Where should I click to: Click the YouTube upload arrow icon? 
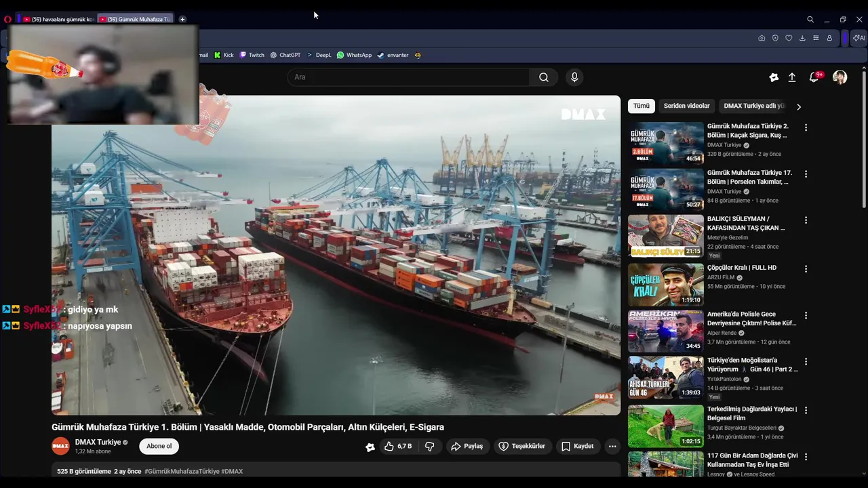coord(791,77)
